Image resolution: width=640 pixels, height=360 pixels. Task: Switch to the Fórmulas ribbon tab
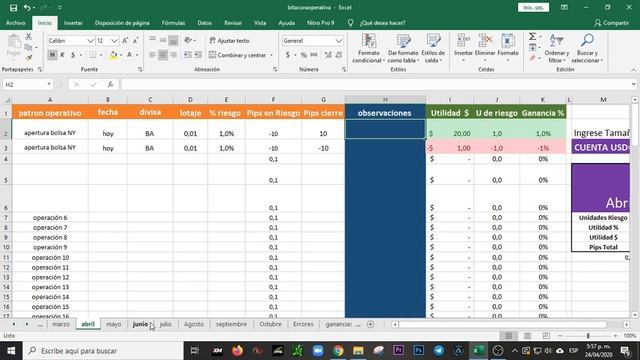173,23
